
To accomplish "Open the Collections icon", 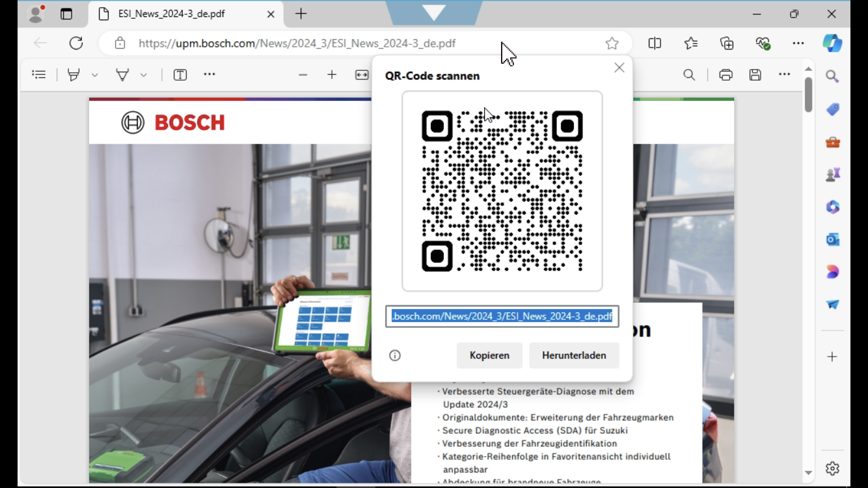I will pyautogui.click(x=727, y=43).
